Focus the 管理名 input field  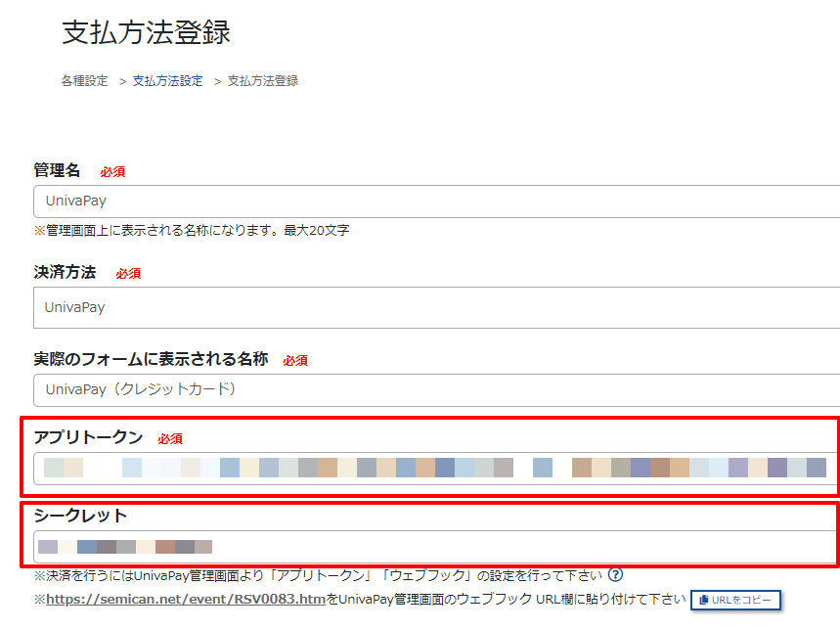(436, 202)
